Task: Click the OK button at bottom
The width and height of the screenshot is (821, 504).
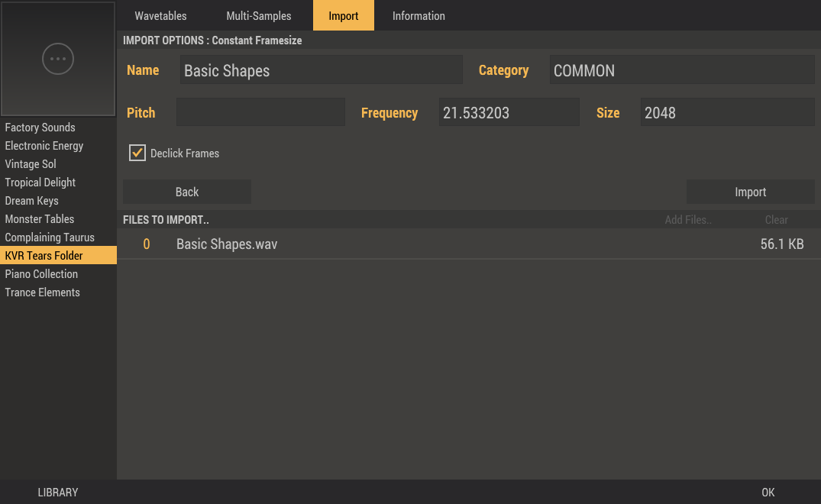Action: tap(768, 493)
